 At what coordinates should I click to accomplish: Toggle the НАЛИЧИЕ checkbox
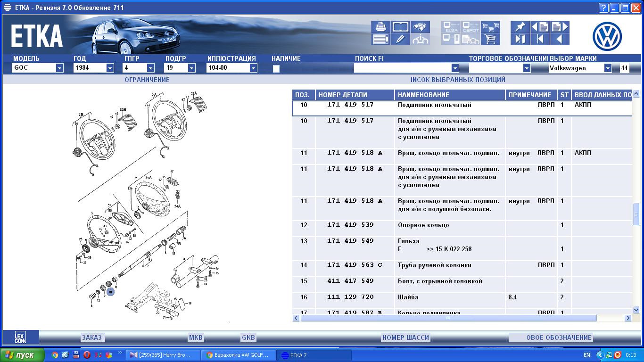[276, 68]
